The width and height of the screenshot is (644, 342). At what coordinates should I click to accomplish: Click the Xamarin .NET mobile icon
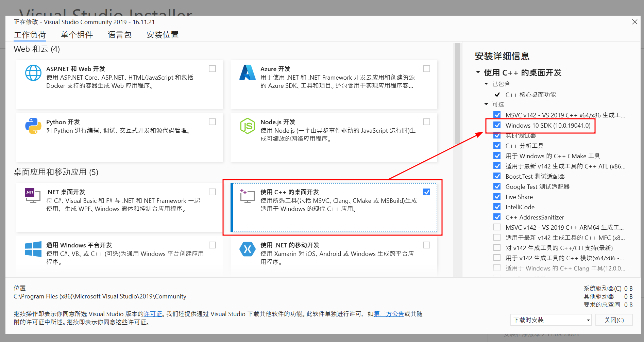248,249
